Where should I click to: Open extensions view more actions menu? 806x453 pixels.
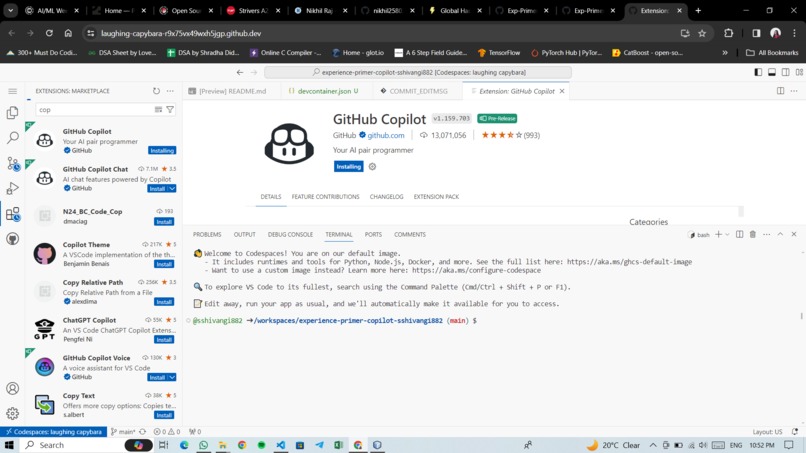point(170,91)
